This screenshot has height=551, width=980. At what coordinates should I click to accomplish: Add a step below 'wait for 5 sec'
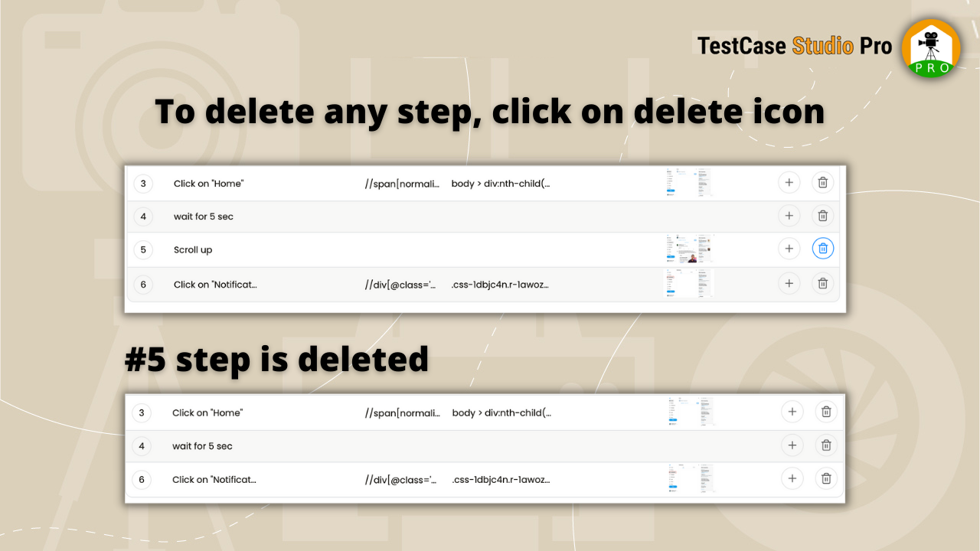point(789,215)
